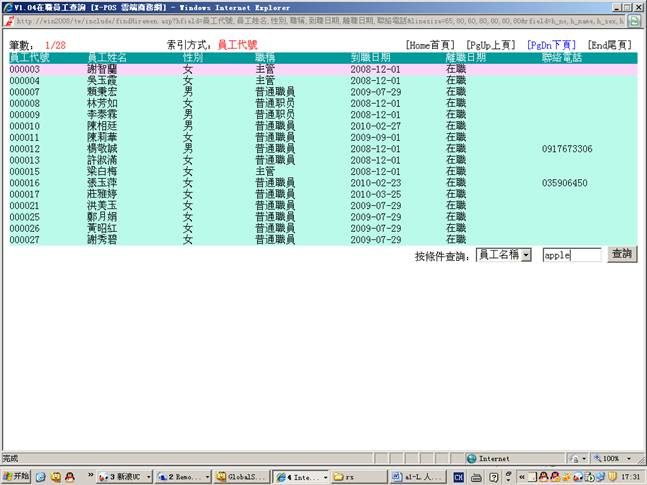
Task: Go to [Home首頁] first page link
Action: 431,46
